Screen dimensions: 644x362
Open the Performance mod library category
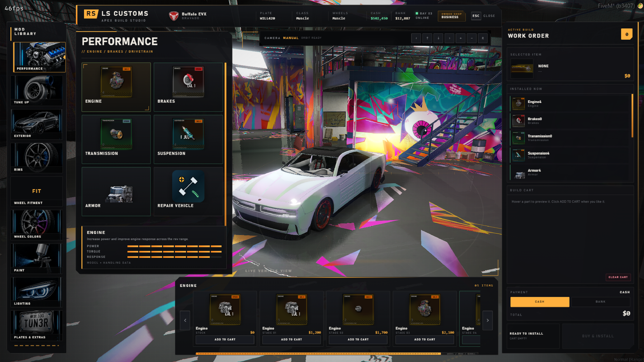click(x=39, y=57)
